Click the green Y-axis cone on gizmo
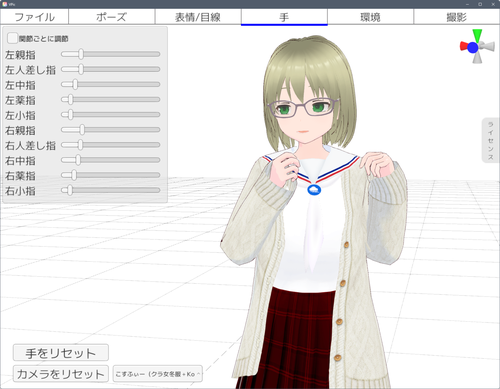Viewport: 500px width, 389px height. coord(477,35)
